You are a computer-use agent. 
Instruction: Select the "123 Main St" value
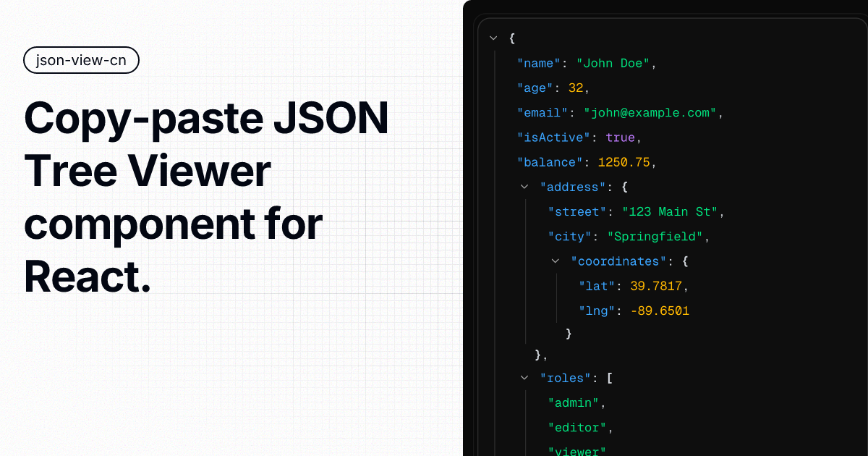[x=670, y=211]
